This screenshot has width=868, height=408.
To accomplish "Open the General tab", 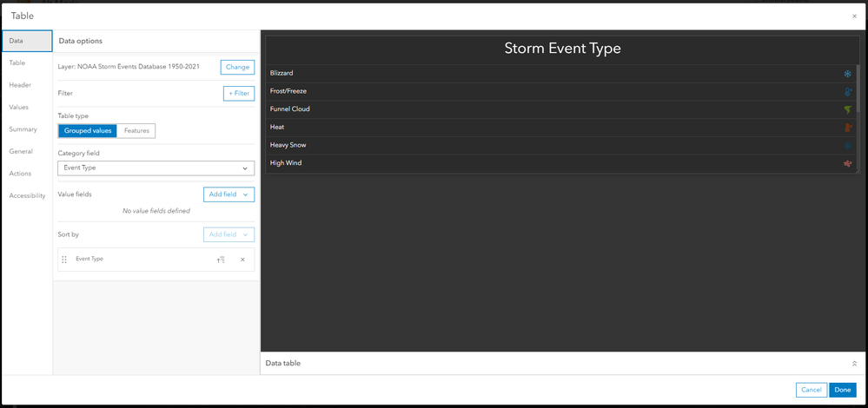I will pos(27,151).
